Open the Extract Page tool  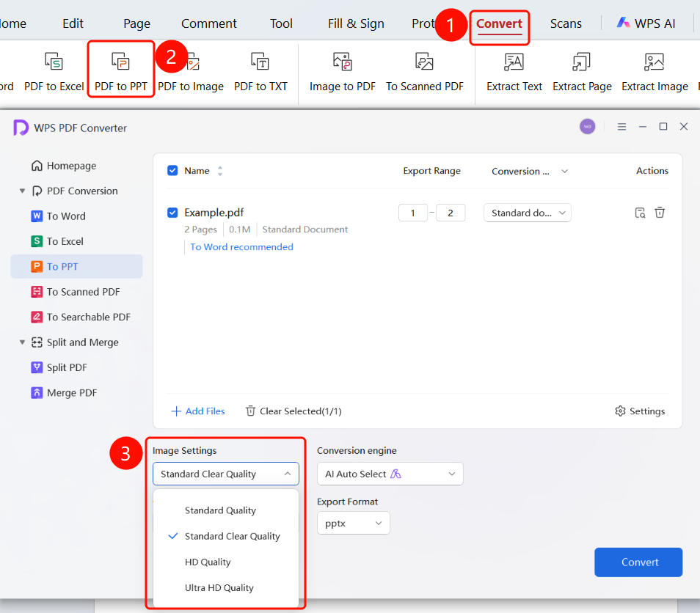[x=582, y=70]
